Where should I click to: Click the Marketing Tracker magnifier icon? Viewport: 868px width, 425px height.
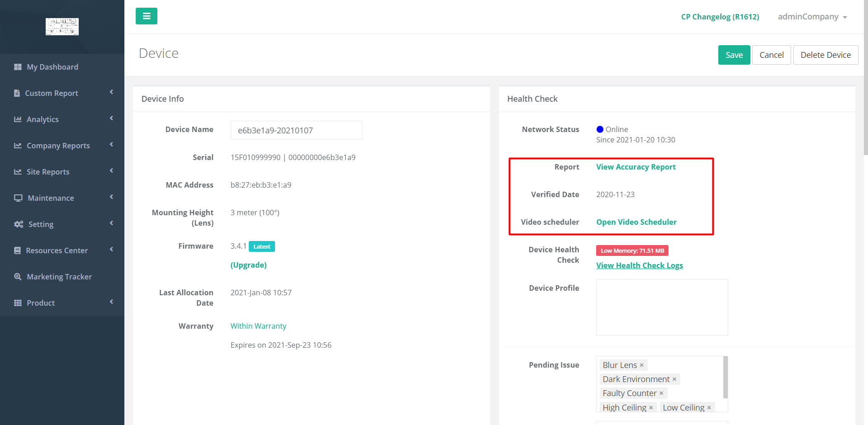coord(18,276)
